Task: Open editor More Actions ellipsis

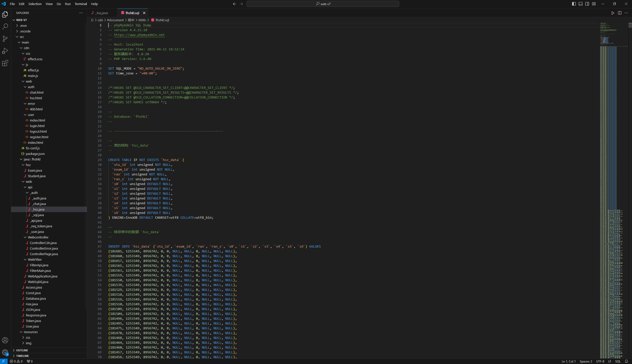Action: click(x=626, y=13)
